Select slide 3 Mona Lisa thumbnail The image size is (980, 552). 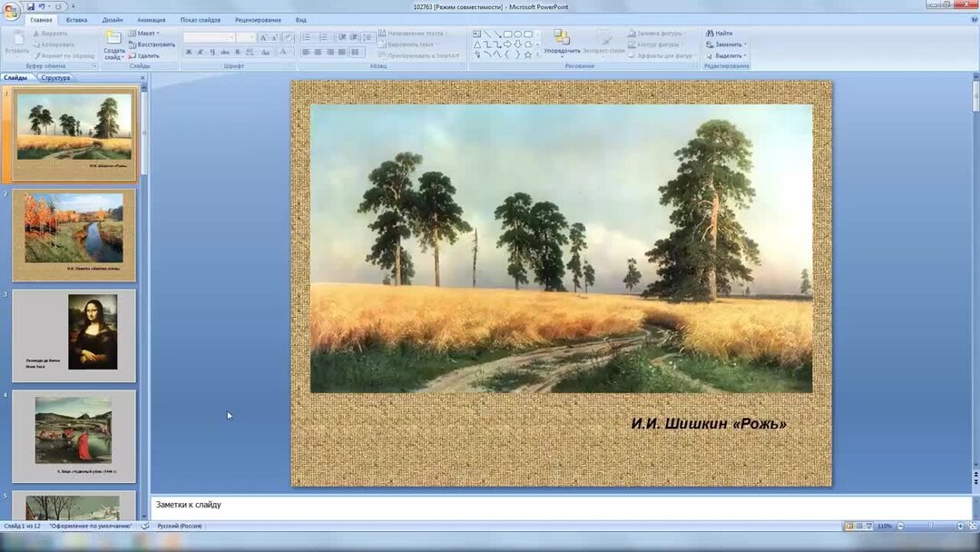point(73,336)
